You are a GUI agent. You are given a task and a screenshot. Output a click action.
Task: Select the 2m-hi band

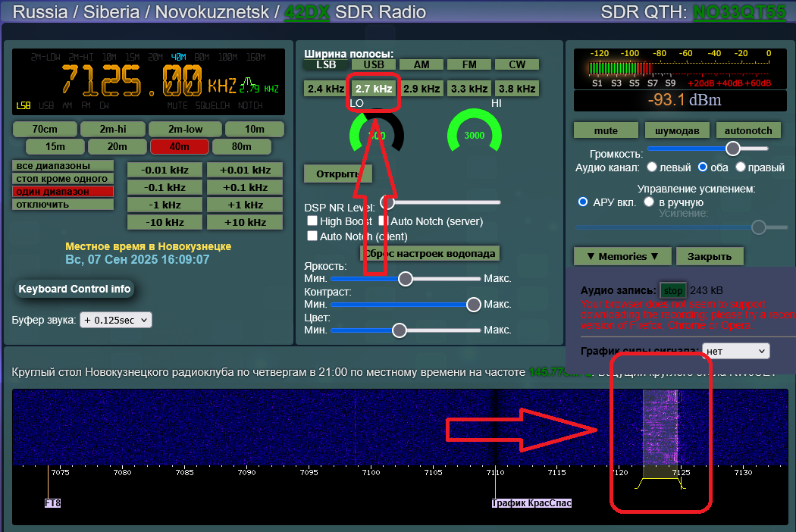click(113, 130)
